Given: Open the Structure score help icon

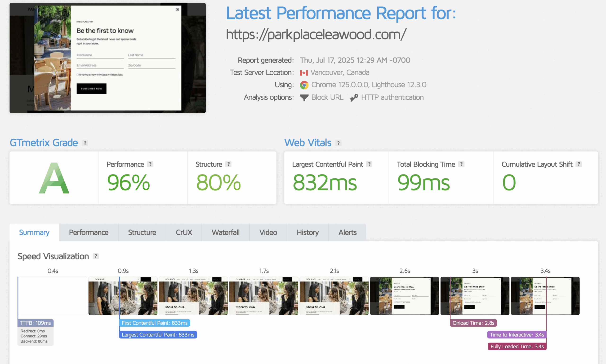Looking at the screenshot, I should point(228,164).
